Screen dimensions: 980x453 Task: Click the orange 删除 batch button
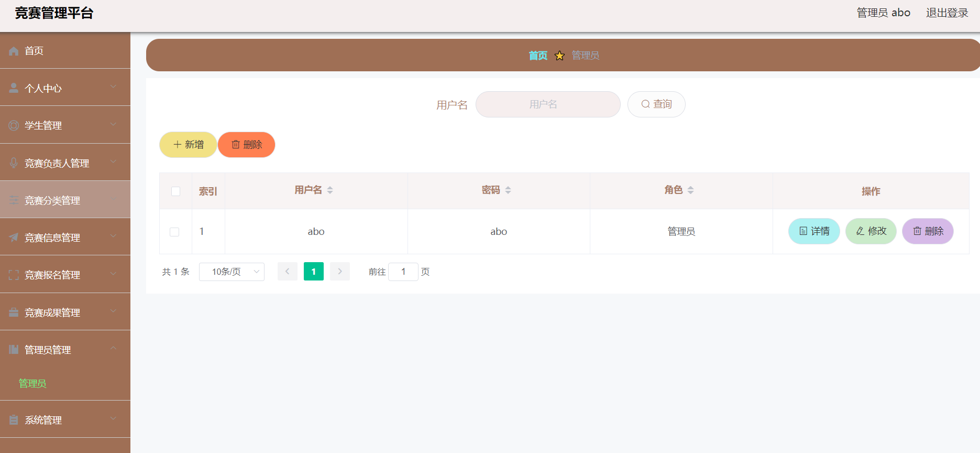point(247,145)
